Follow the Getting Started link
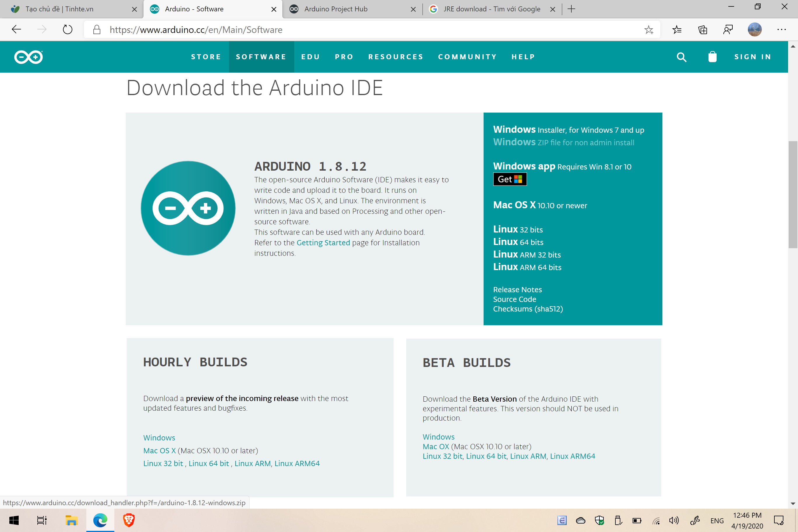 (x=323, y=243)
